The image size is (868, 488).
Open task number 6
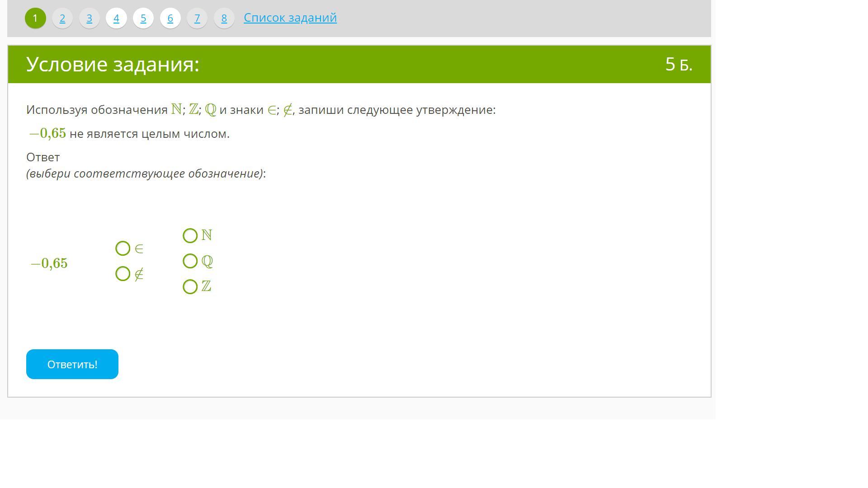coord(170,19)
